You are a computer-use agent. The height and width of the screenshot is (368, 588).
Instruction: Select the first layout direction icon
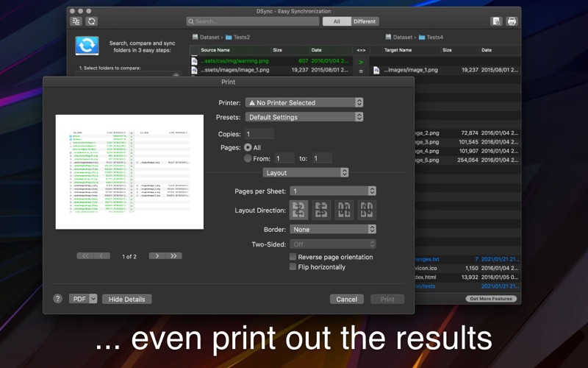point(298,210)
